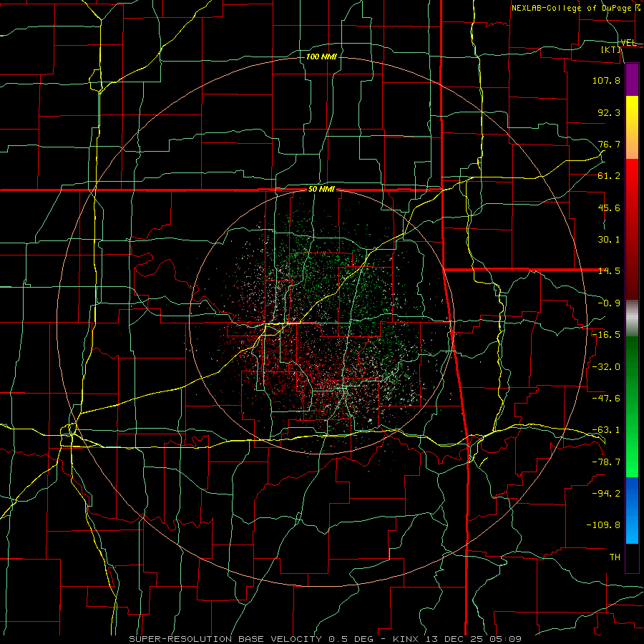Click the -32.0 velocity scale value

[x=606, y=367]
